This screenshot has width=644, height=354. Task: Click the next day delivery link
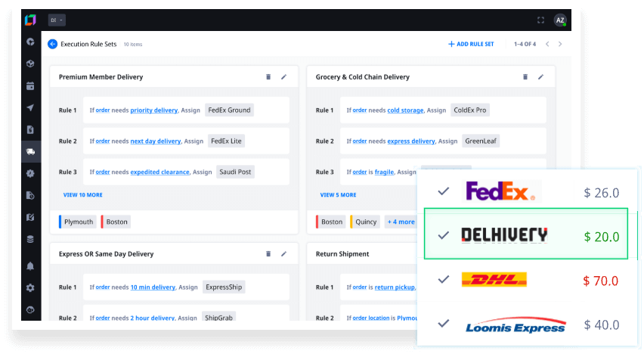click(x=156, y=141)
